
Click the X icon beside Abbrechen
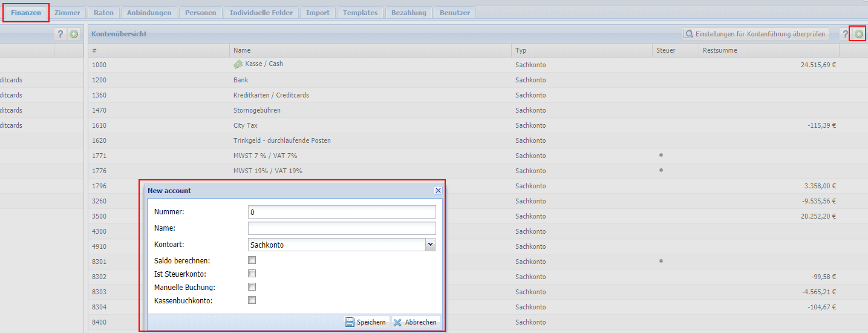click(x=397, y=322)
